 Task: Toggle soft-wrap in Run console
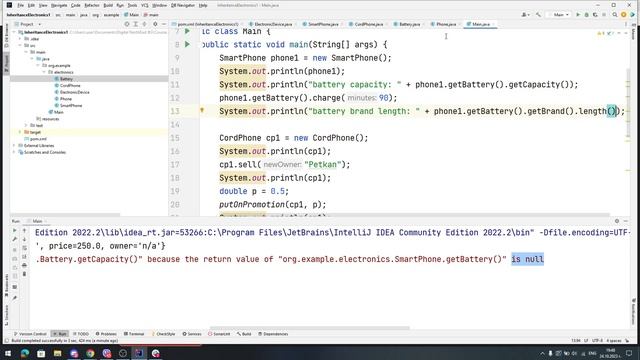[x=24, y=248]
